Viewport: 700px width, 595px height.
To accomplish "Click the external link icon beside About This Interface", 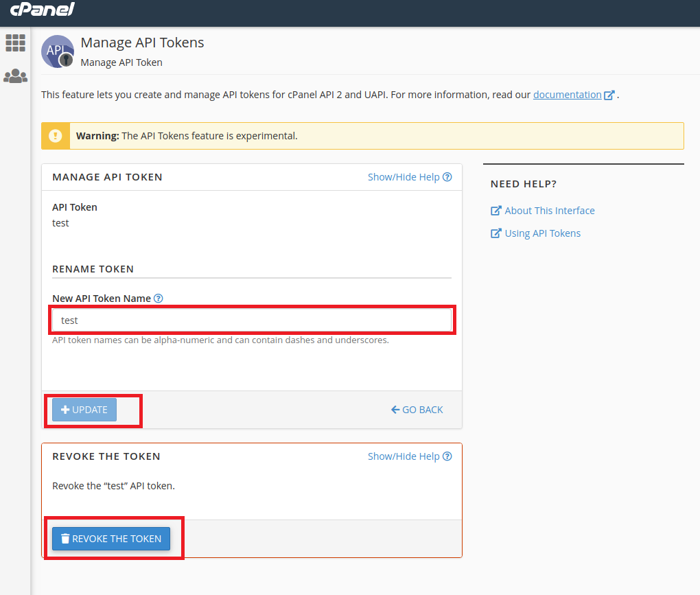I will pyautogui.click(x=495, y=210).
